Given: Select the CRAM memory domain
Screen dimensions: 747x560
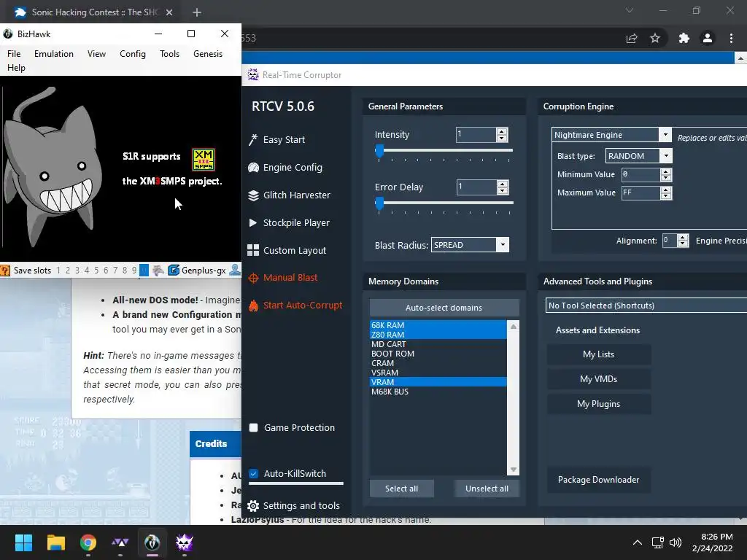Looking at the screenshot, I should 438,363.
